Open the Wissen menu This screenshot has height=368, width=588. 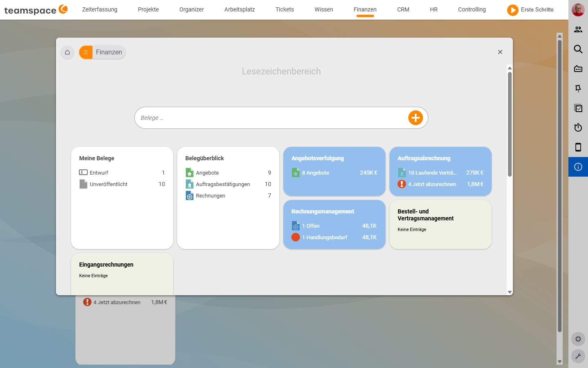coord(324,9)
